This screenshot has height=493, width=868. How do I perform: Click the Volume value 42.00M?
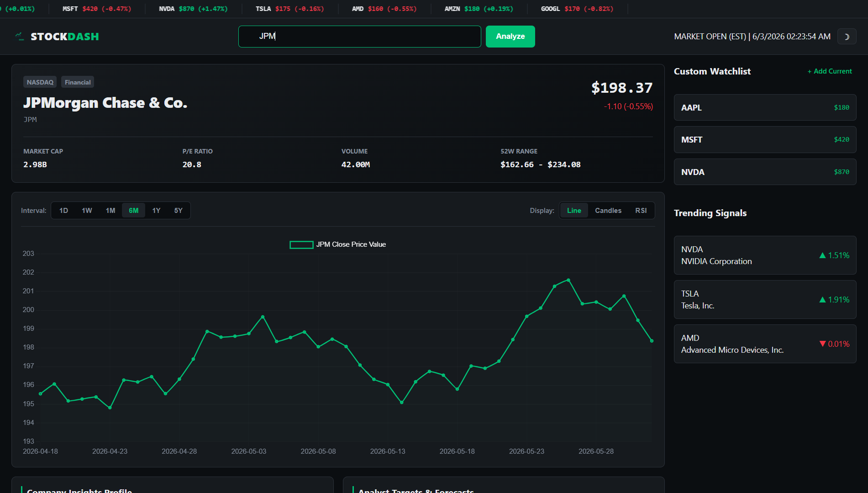tap(356, 164)
